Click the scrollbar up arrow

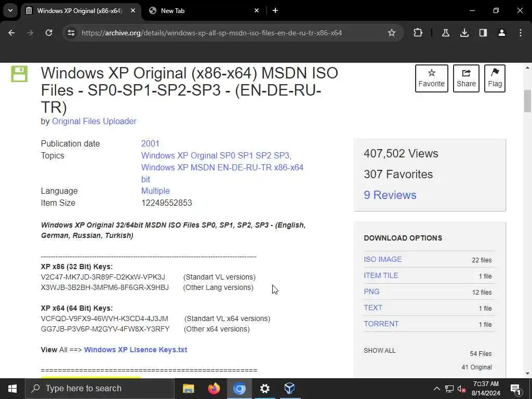click(x=527, y=68)
